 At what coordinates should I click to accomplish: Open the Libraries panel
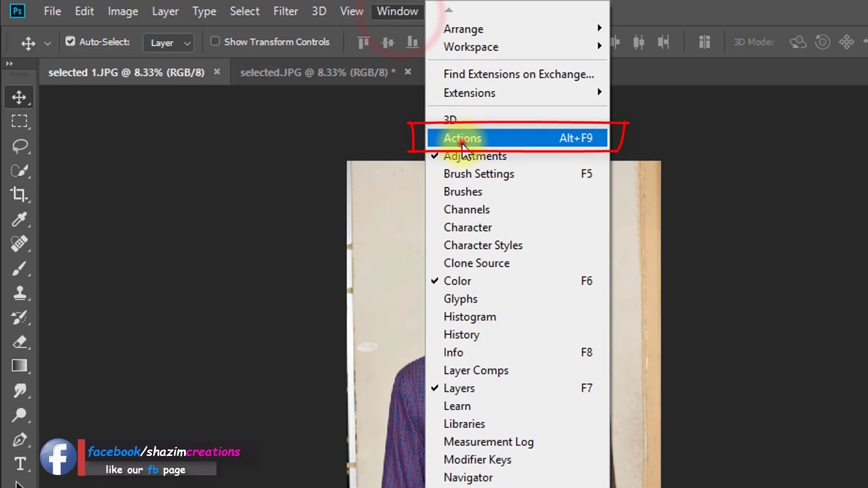[518, 424]
